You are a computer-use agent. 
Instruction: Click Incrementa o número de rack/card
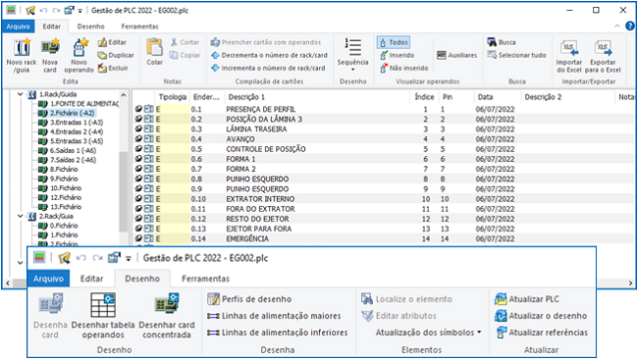[x=268, y=68]
